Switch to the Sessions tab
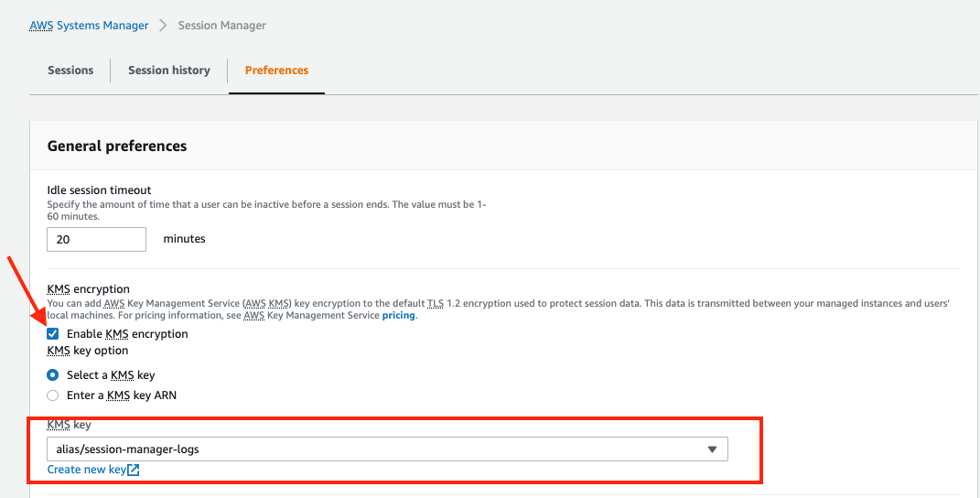 point(70,70)
